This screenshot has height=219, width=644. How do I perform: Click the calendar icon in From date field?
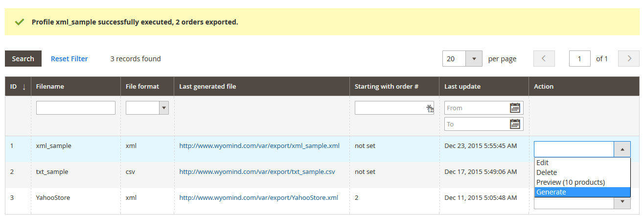point(515,108)
